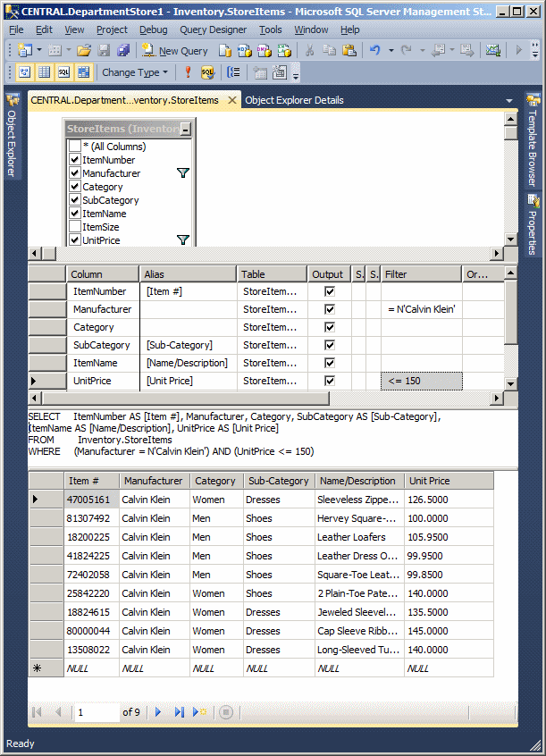Click the Manufacturer filter funnel icon

pos(183,172)
